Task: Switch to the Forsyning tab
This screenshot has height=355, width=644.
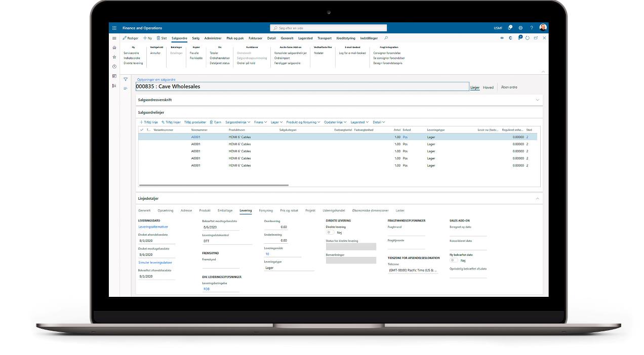Action: click(x=265, y=210)
